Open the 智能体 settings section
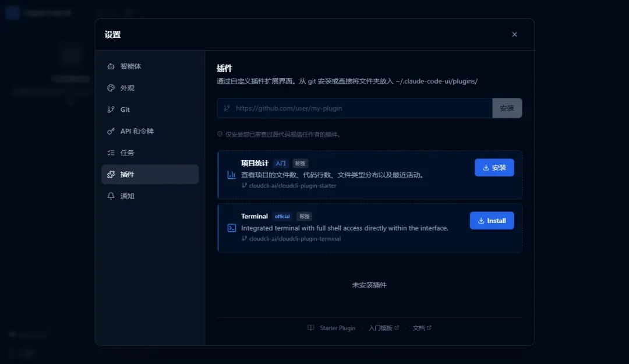629x364 pixels. pos(150,66)
